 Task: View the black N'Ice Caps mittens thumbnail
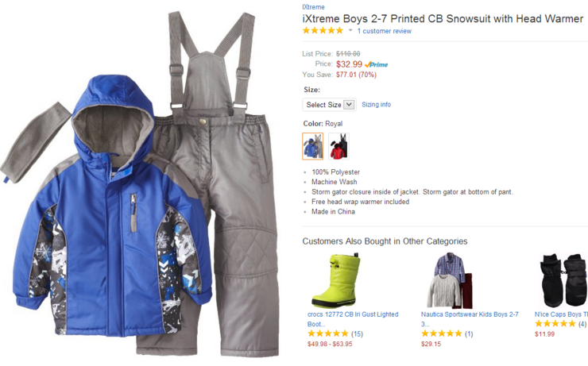click(x=563, y=280)
